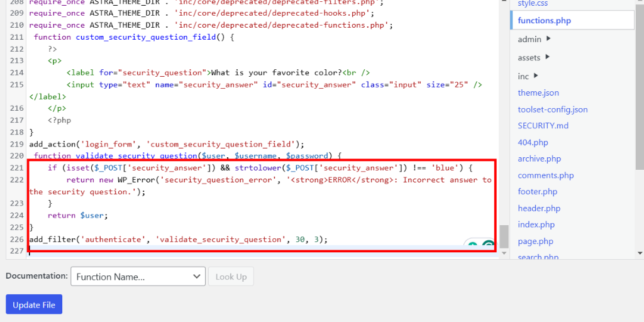Open archive.php theme file
Screen dimensions: 644x322
coord(539,158)
